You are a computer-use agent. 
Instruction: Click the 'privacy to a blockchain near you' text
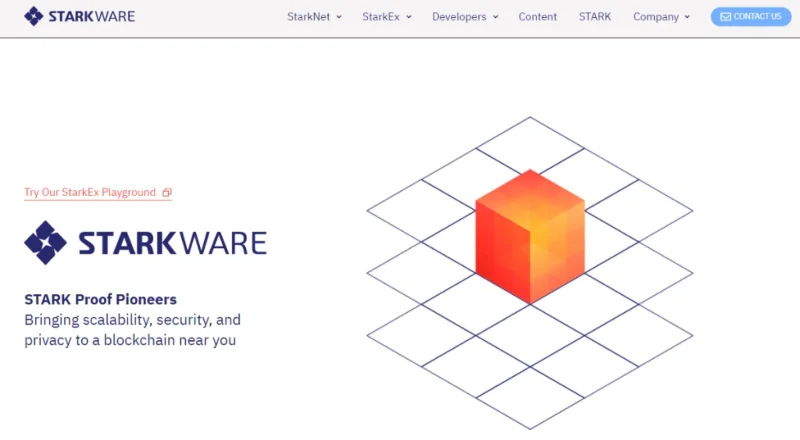pos(130,340)
